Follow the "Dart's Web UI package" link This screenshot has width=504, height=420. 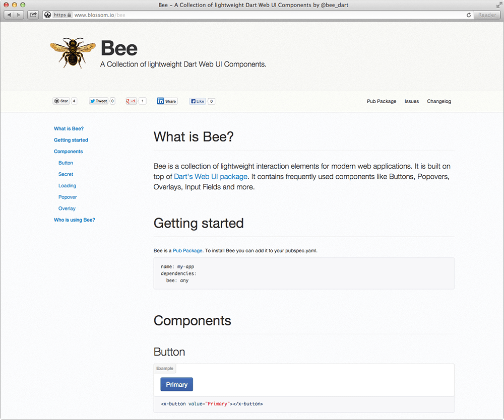tap(211, 177)
